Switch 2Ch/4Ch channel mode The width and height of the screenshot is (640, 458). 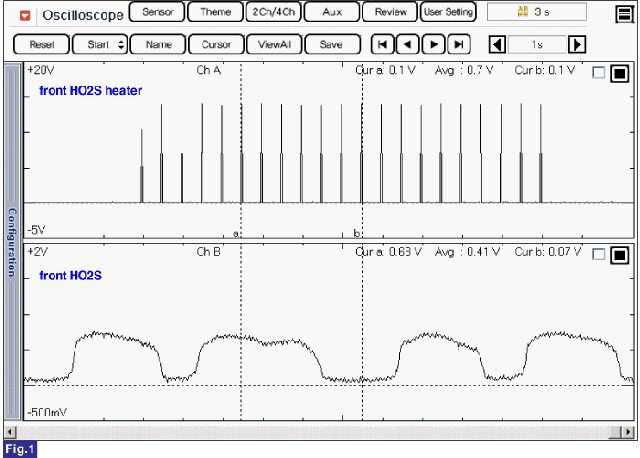[273, 12]
